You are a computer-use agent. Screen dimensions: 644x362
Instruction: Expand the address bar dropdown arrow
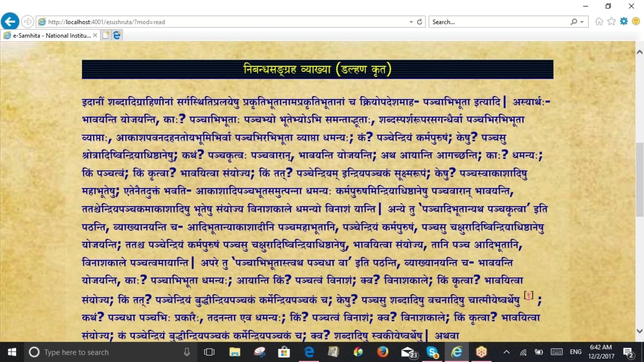coord(411,22)
